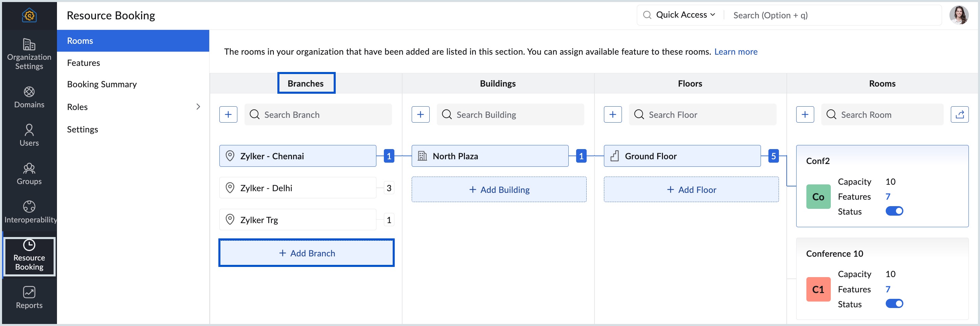980x326 pixels.
Task: Open Groups from the sidebar
Action: coord(29,173)
